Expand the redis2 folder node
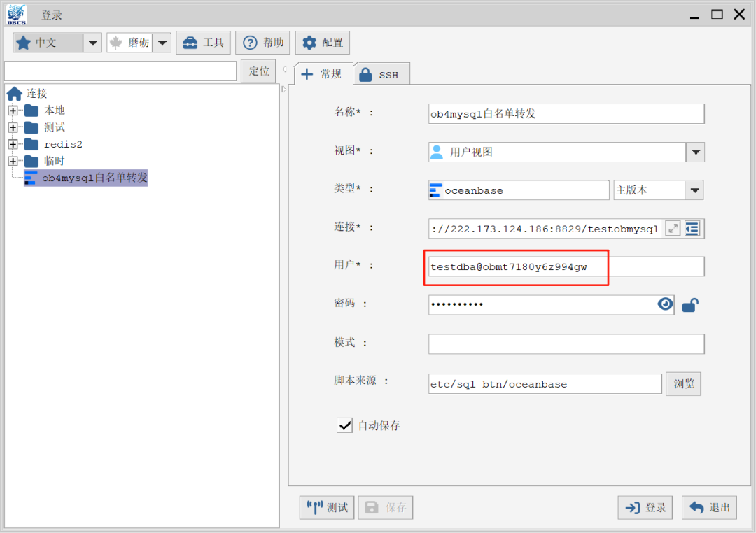 click(x=13, y=144)
